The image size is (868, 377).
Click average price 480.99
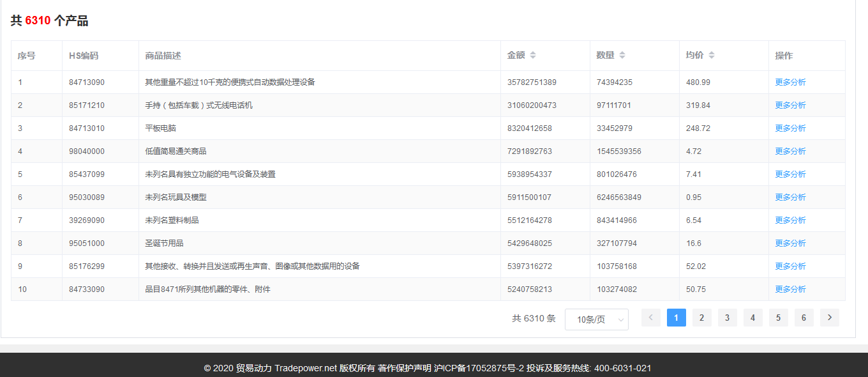coord(698,82)
